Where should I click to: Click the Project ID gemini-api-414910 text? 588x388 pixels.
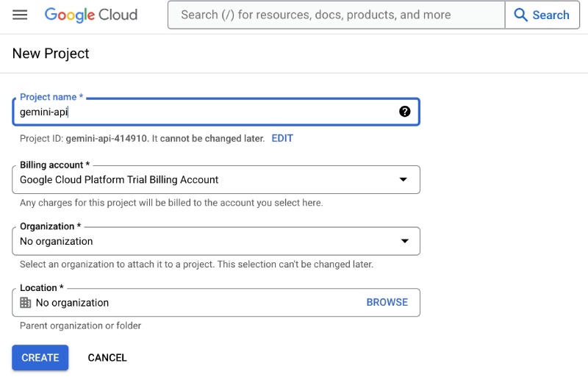107,138
